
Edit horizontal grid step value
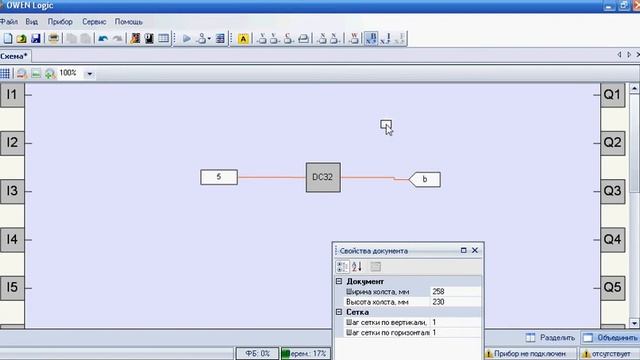(456, 332)
